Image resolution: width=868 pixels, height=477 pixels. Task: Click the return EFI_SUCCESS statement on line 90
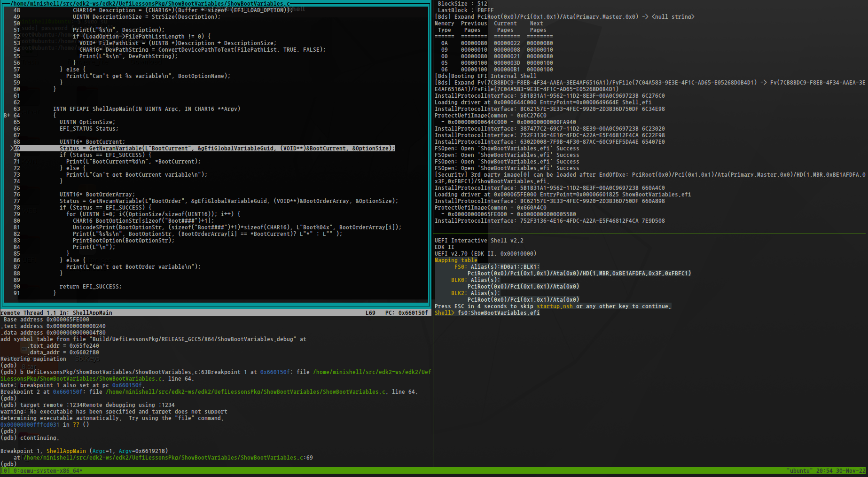pos(90,286)
